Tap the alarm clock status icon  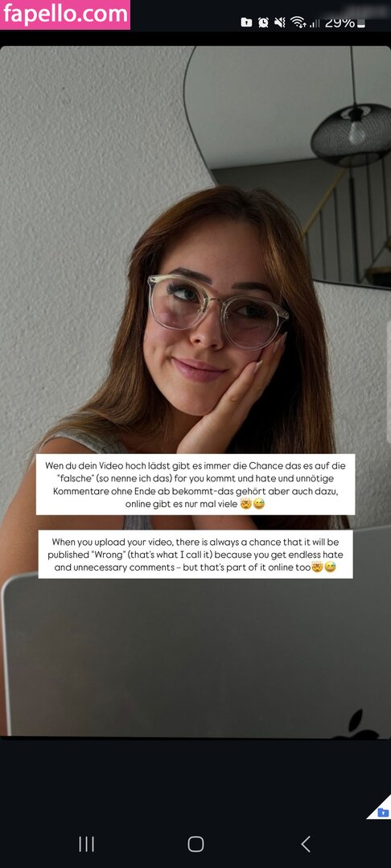pyautogui.click(x=264, y=23)
